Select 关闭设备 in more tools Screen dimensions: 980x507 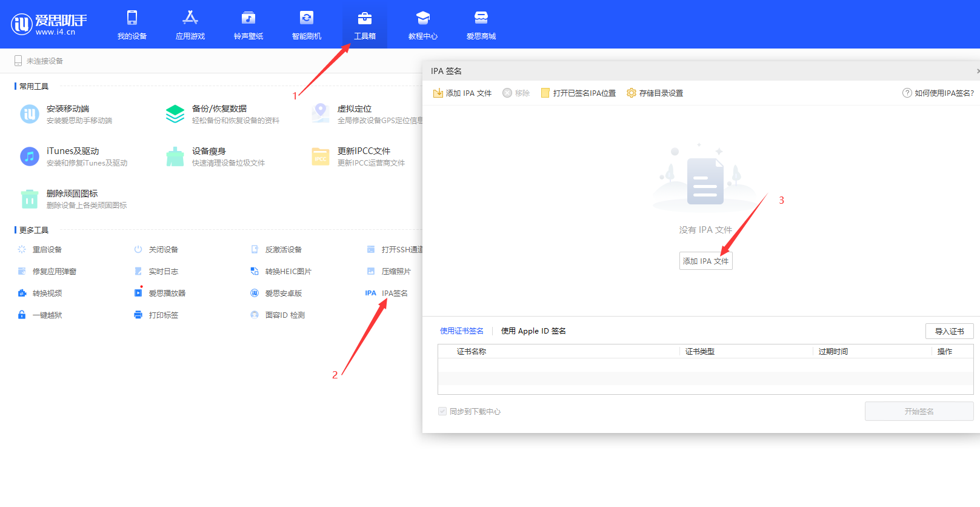(x=156, y=249)
